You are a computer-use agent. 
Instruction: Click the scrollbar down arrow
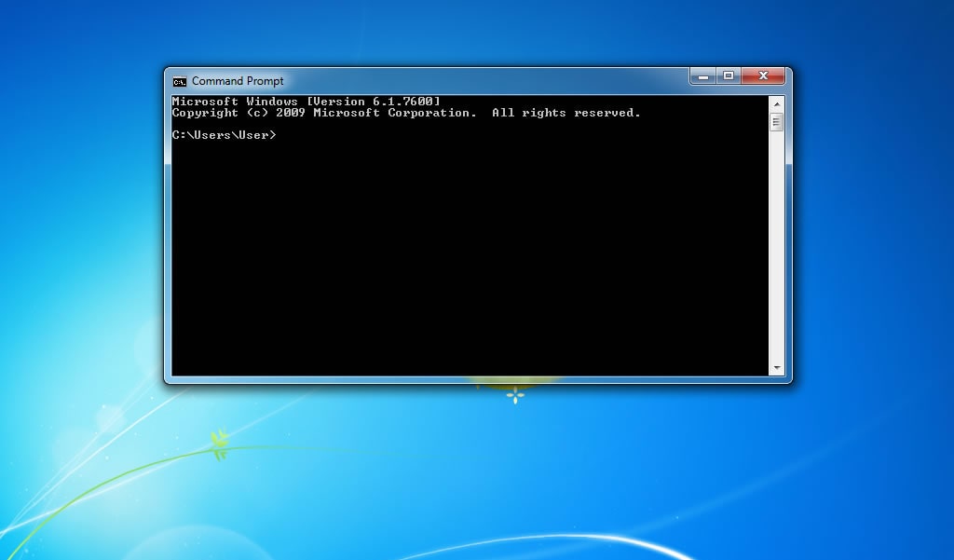click(x=776, y=369)
